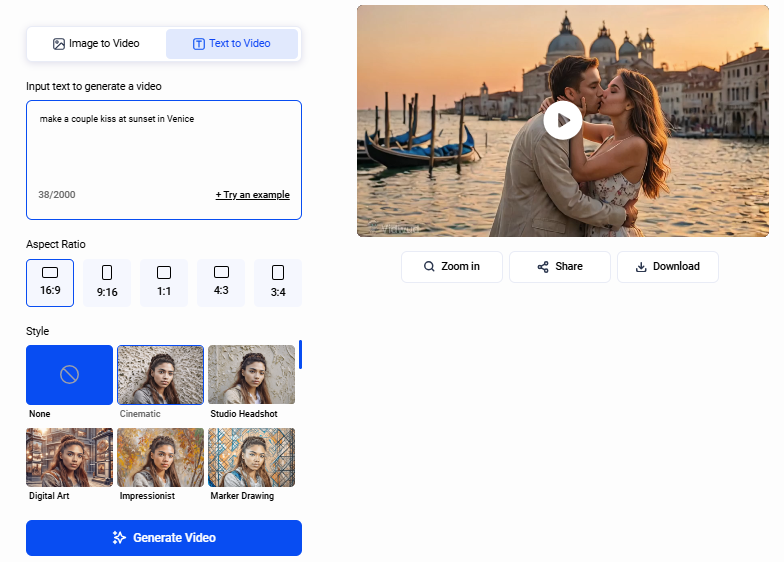
Task: Choose the 16:9 aspect ratio
Action: click(50, 282)
